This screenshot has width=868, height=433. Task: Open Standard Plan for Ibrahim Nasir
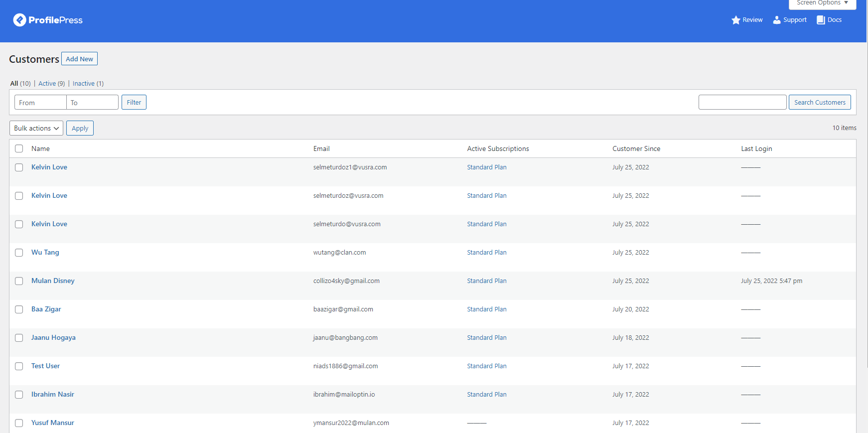(487, 394)
